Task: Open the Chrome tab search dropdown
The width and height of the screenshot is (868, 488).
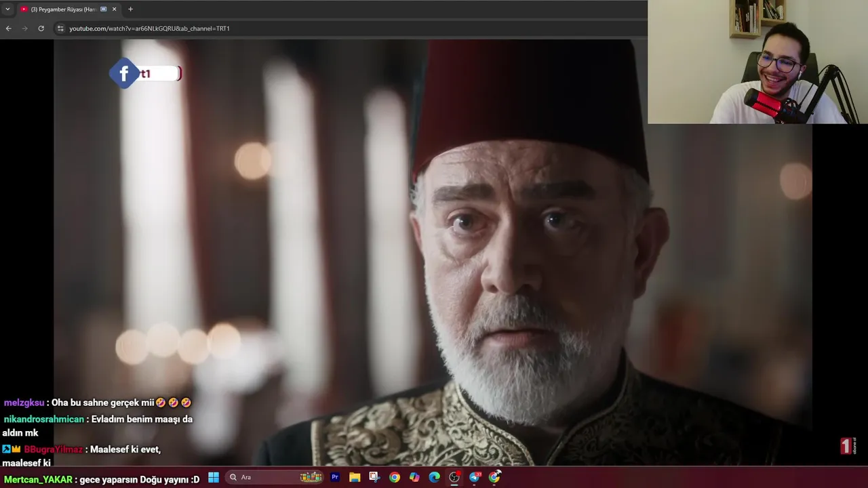Action: (7, 9)
